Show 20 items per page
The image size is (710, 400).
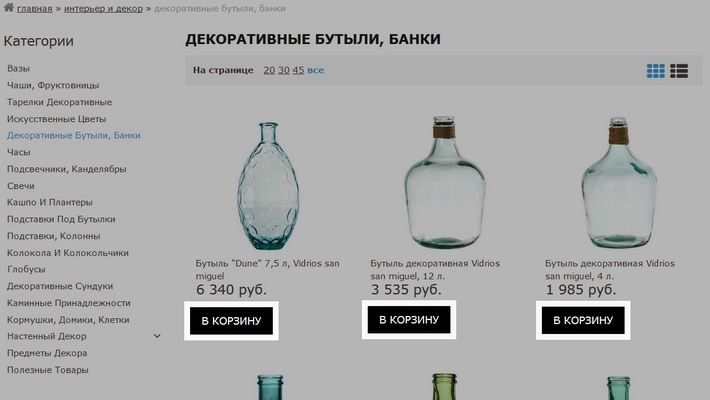pos(269,70)
